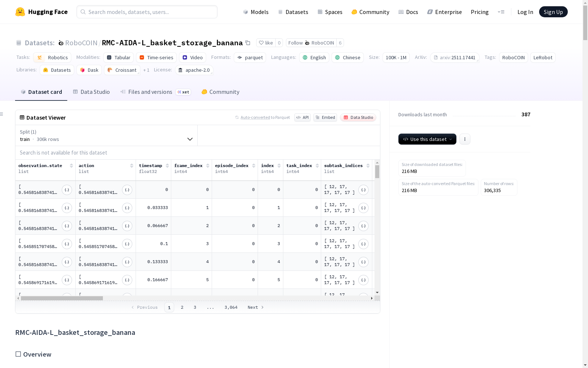
Task: Click the table vertical scrollbar thumb
Action: [x=377, y=172]
